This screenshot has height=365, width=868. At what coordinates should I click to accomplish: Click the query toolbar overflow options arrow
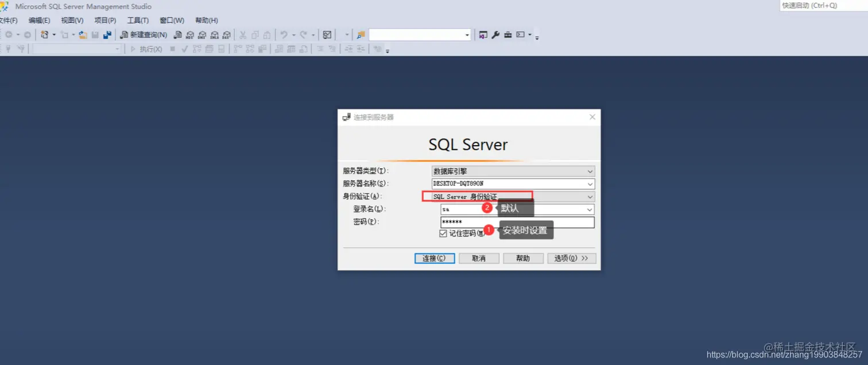point(387,51)
